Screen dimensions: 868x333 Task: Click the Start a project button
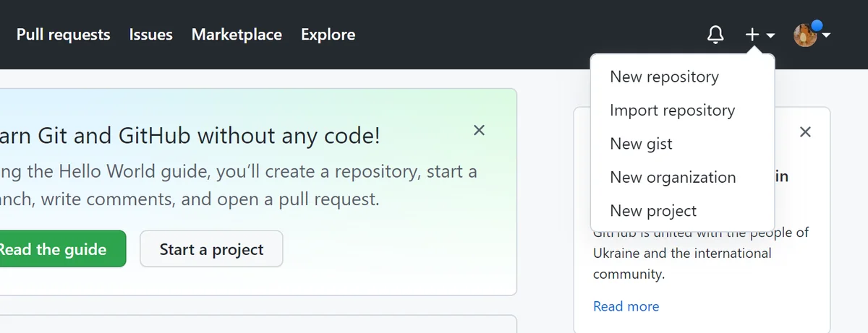[211, 249]
